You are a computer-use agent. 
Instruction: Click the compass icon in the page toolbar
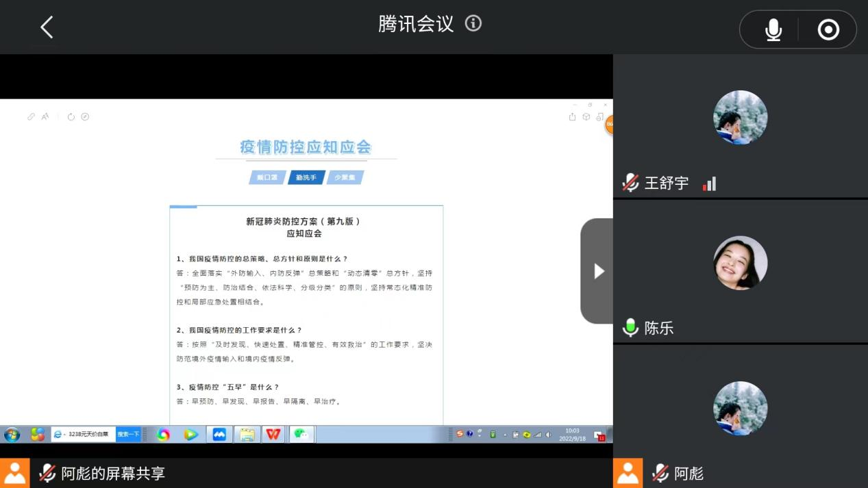[85, 117]
